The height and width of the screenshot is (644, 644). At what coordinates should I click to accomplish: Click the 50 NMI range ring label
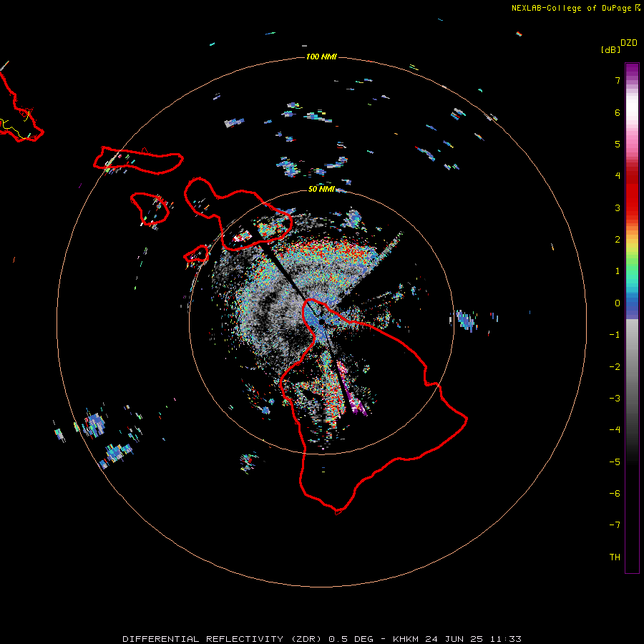pyautogui.click(x=321, y=189)
